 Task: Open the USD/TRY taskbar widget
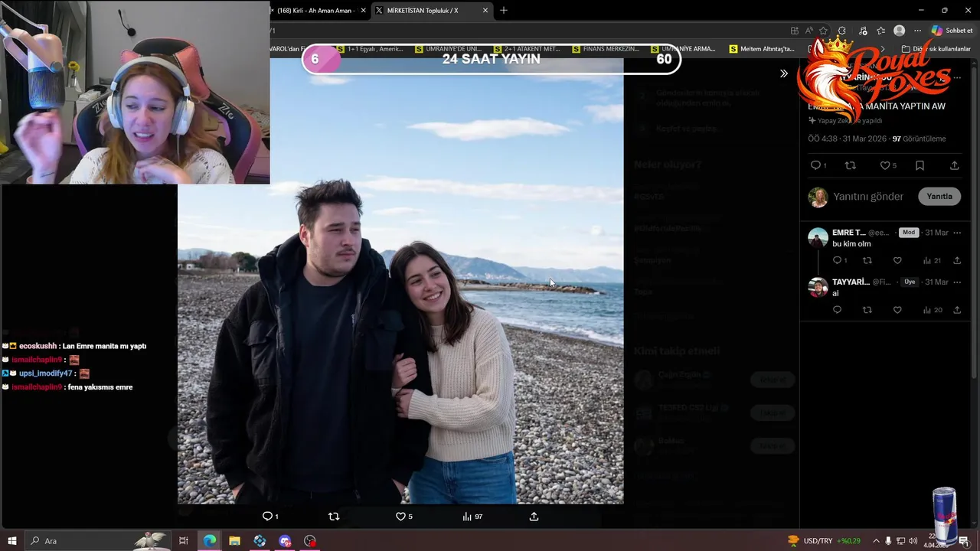click(824, 541)
